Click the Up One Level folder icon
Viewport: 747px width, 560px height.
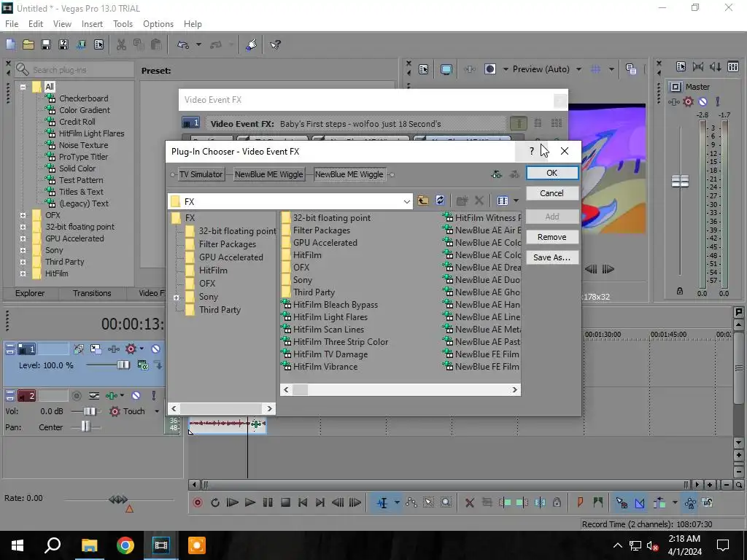[x=422, y=201]
